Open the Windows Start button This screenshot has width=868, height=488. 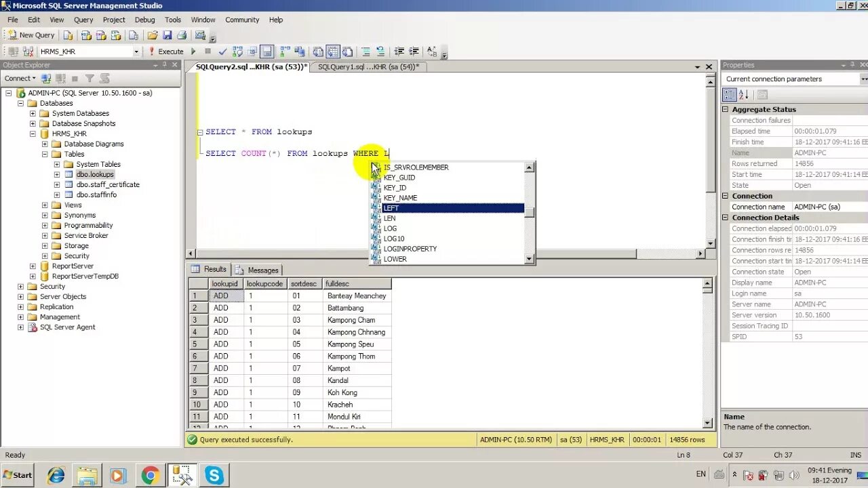[18, 475]
